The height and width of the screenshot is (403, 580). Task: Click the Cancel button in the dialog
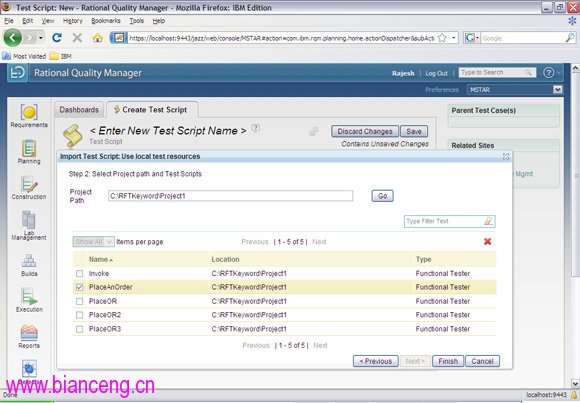click(x=482, y=361)
